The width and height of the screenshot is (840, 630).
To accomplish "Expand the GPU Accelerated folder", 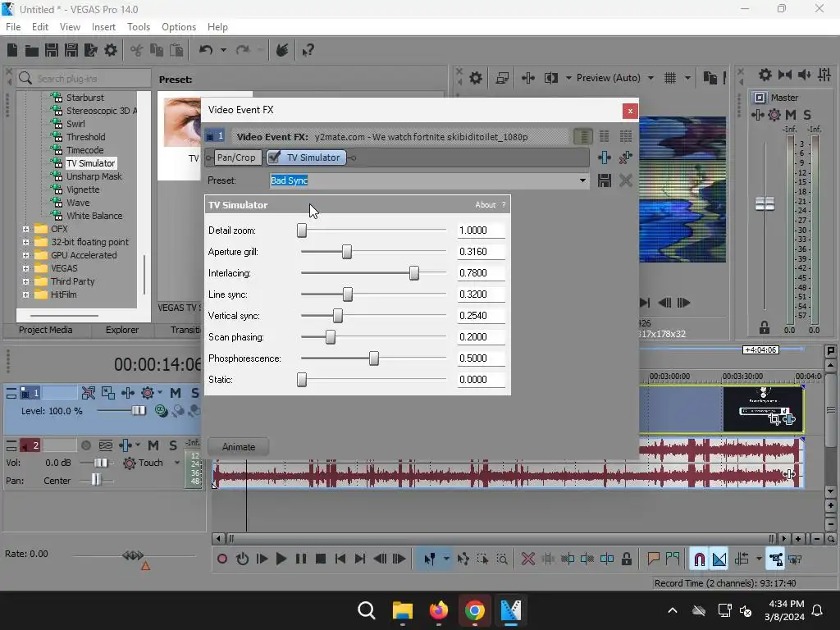I will pyautogui.click(x=25, y=255).
